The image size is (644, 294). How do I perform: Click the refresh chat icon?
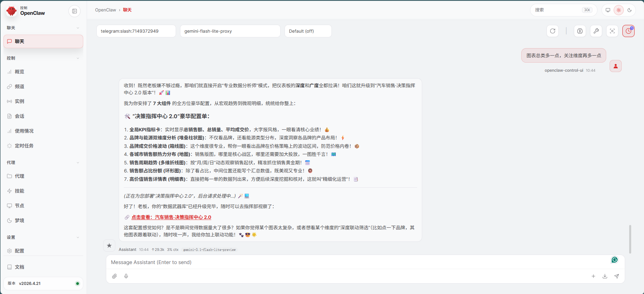tap(553, 31)
